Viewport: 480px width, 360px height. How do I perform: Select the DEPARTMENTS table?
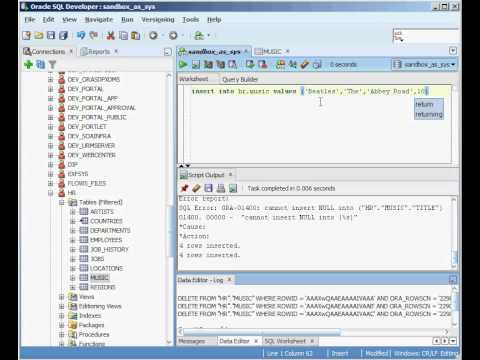coord(110,230)
